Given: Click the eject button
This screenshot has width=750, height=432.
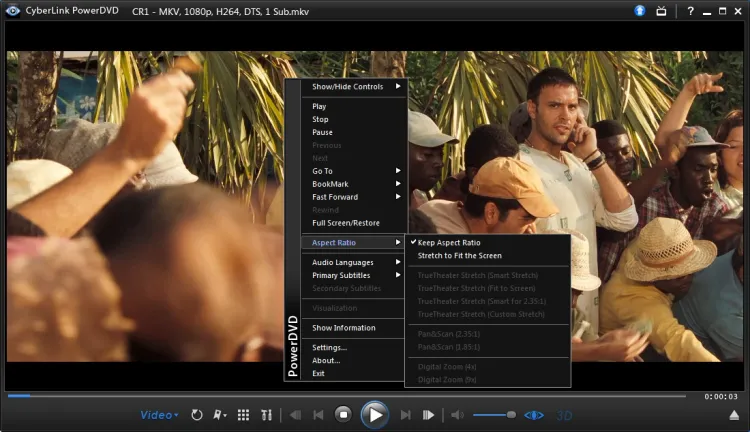Looking at the screenshot, I should (734, 415).
